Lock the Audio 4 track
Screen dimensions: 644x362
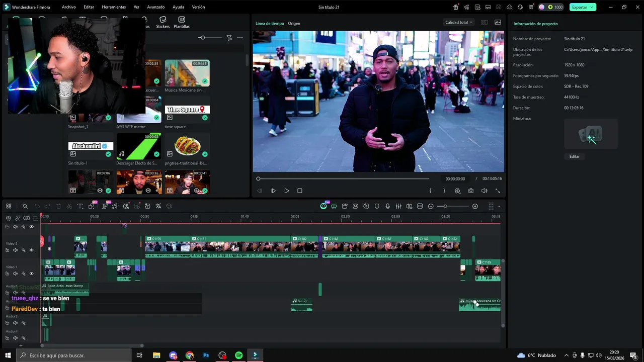pyautogui.click(x=8, y=338)
